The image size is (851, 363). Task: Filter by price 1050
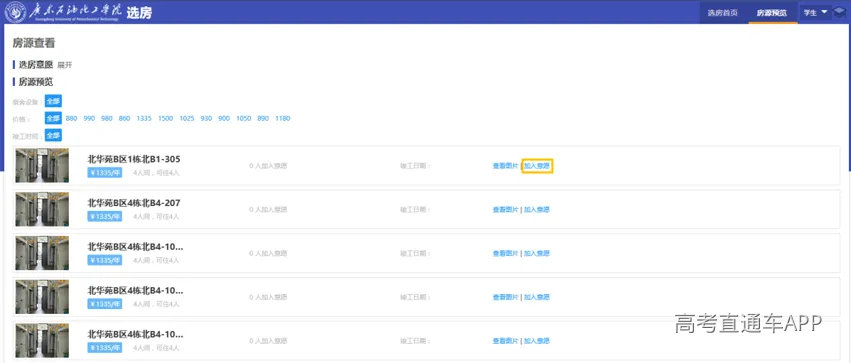coord(244,118)
